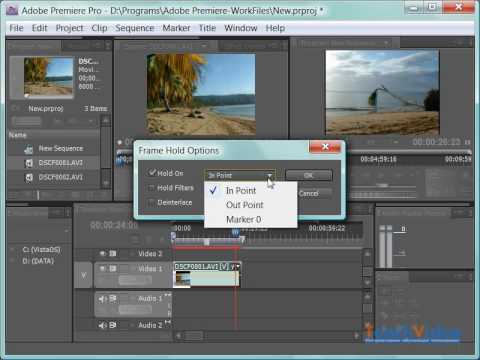
Task: Click the Program monitor timecode 00:00:20:22
Action: [x=436, y=142]
